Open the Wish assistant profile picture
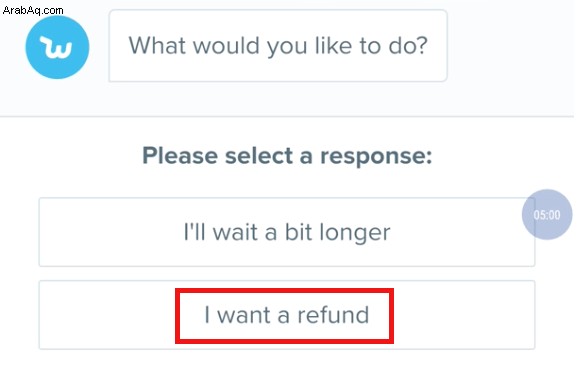588x369 pixels. pos(57,47)
